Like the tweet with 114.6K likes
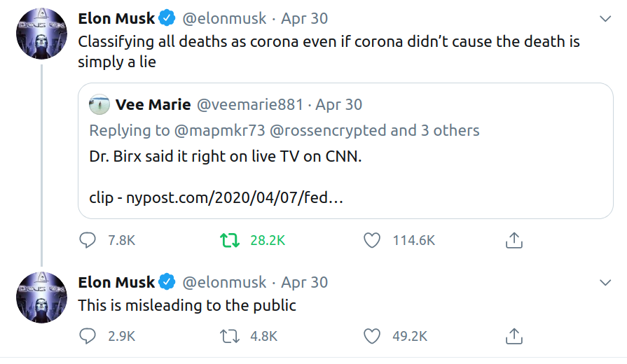627x364 pixels. 372,240
